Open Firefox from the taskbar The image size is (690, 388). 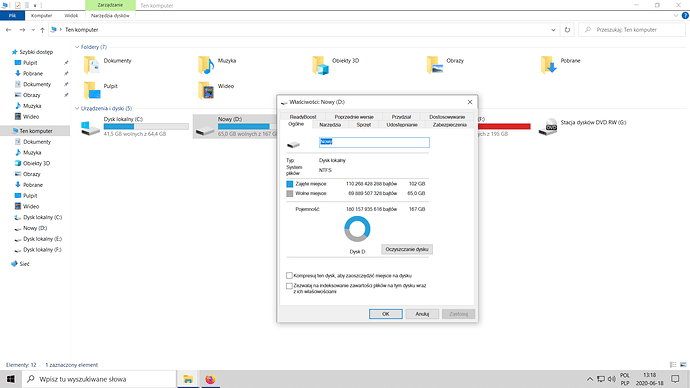(210, 379)
